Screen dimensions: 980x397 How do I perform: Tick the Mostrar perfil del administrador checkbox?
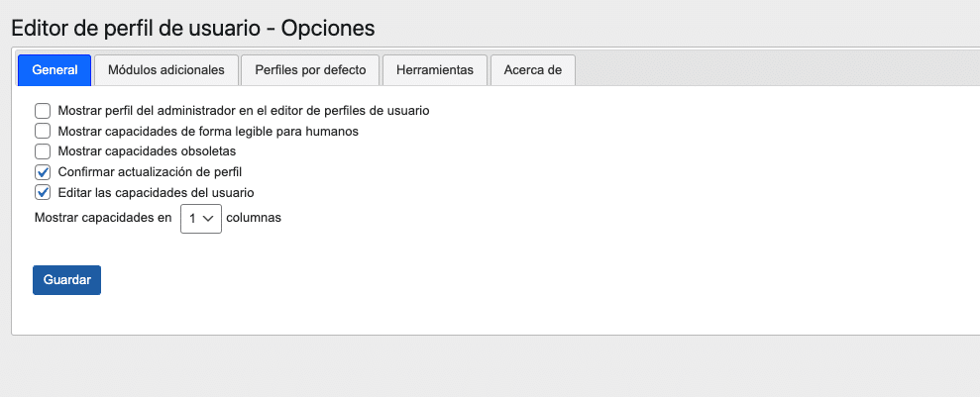(43, 111)
